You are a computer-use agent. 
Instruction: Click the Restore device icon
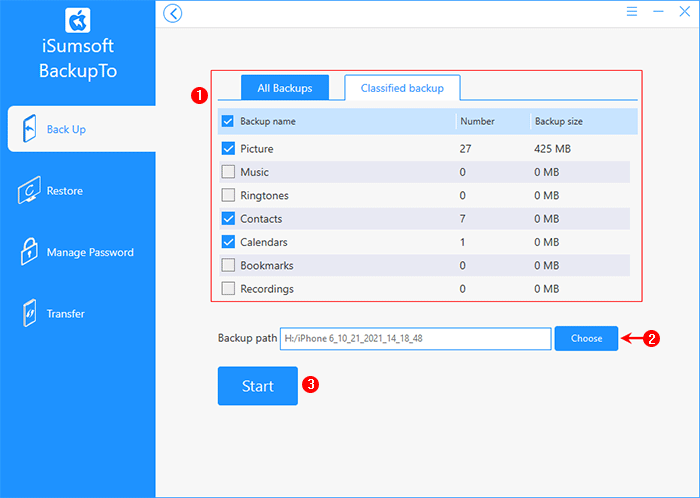[29, 190]
